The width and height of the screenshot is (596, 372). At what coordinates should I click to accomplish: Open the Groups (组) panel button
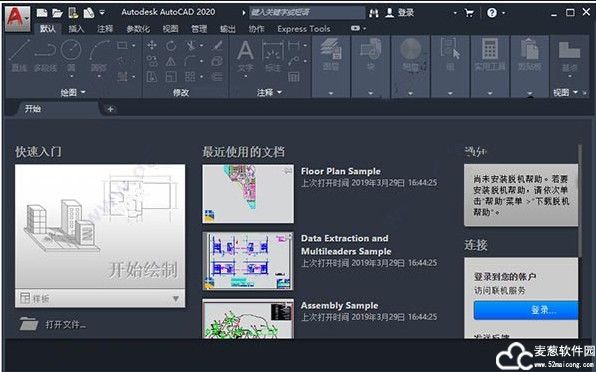click(450, 55)
